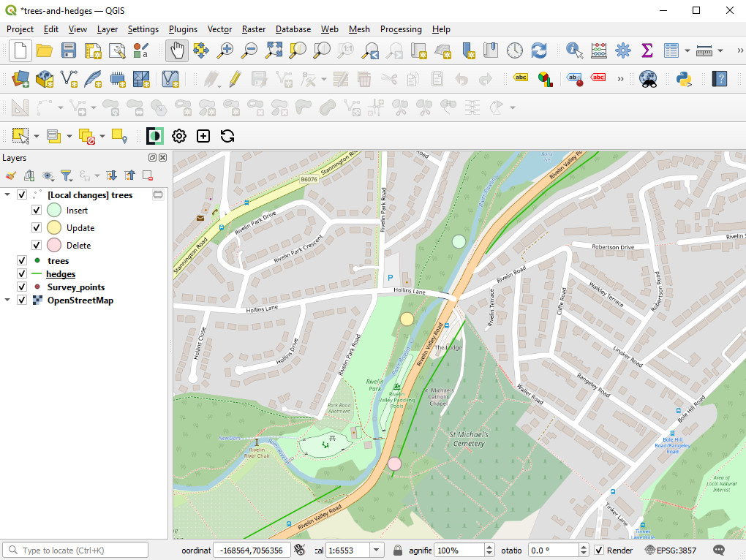Image resolution: width=746 pixels, height=560 pixels.
Task: Open the Vector menu
Action: tap(220, 29)
